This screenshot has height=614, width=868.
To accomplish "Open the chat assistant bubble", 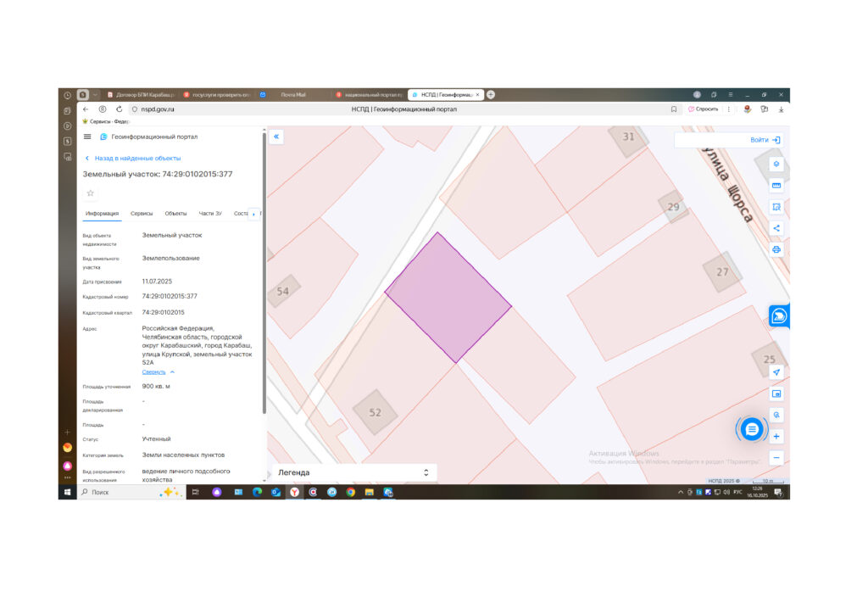I will tap(751, 429).
